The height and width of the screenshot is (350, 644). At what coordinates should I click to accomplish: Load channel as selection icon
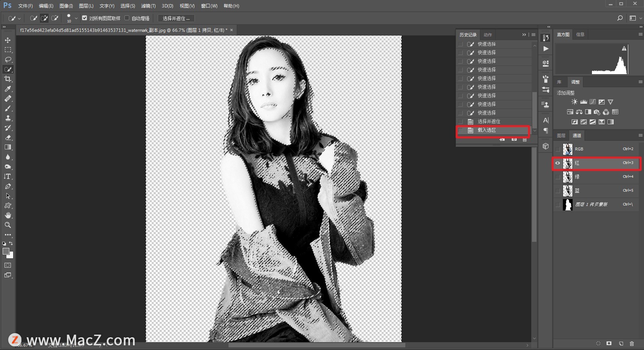(598, 343)
